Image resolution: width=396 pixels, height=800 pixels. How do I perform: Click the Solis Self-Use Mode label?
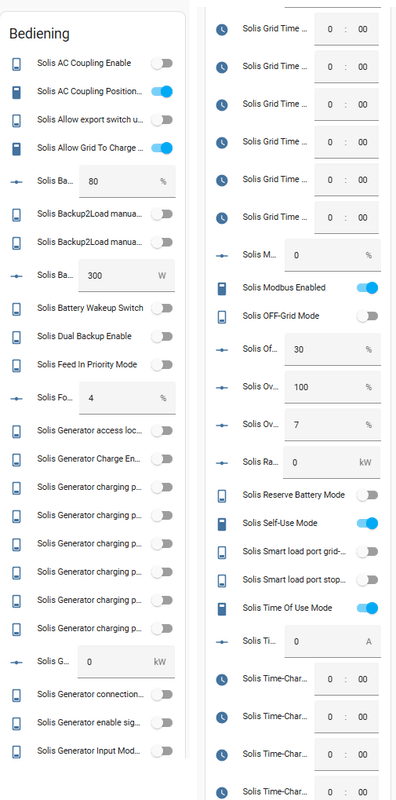pos(280,523)
